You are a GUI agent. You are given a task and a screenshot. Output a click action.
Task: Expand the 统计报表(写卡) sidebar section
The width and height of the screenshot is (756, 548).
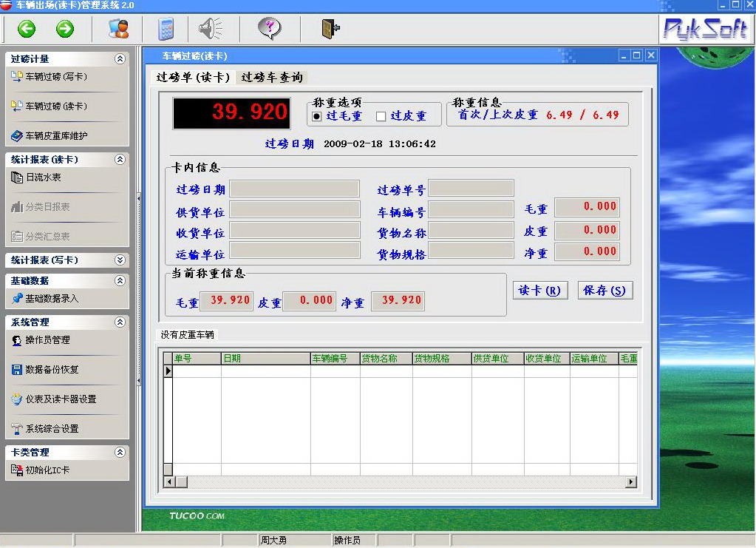(120, 260)
